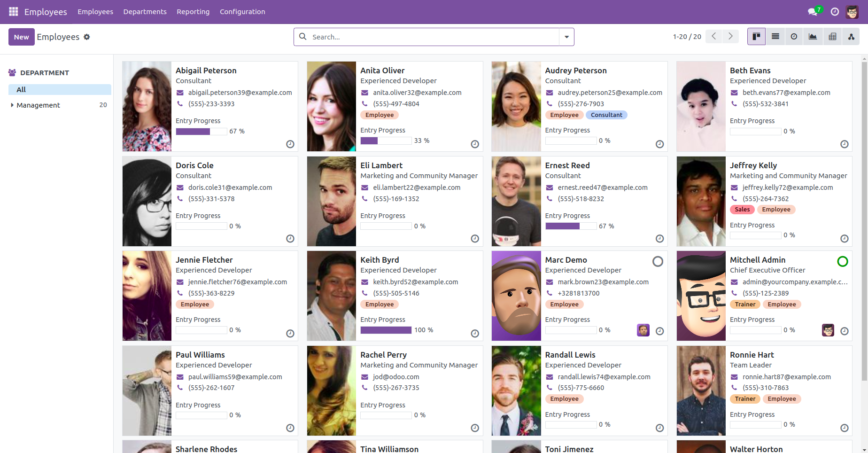Open activity clock on Ernest Reed card

660,239
